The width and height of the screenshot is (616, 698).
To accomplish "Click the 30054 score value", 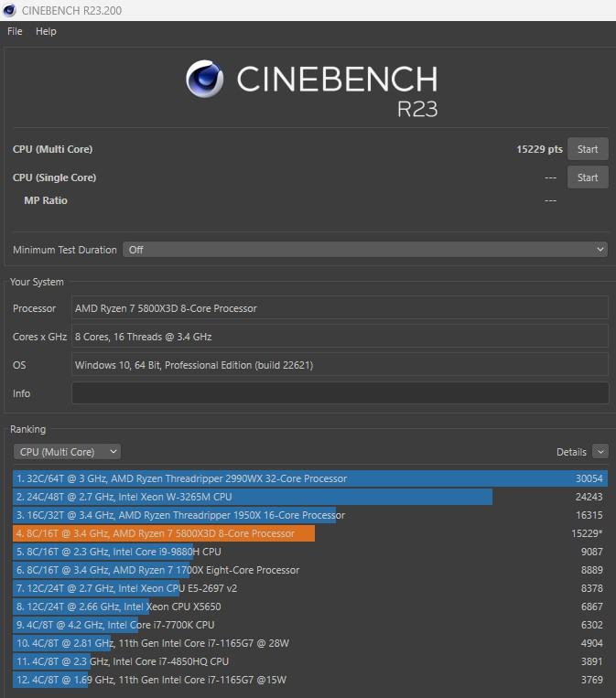I will [x=589, y=478].
